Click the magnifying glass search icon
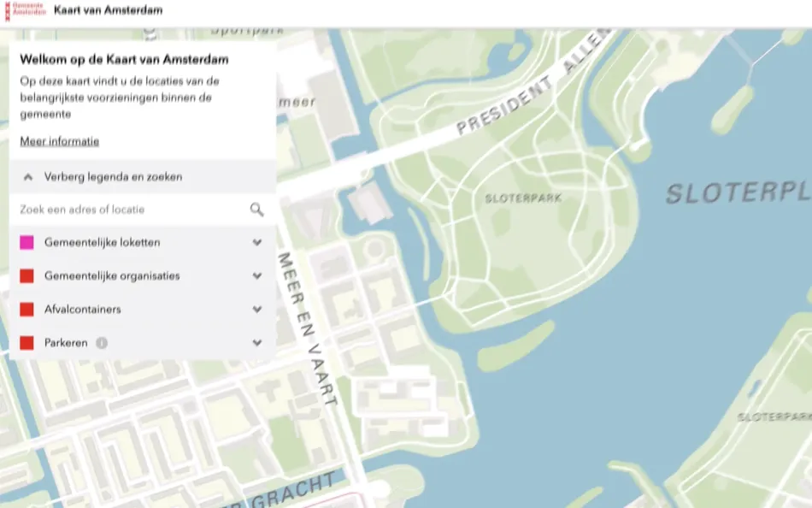This screenshot has height=508, width=812. coord(256,209)
